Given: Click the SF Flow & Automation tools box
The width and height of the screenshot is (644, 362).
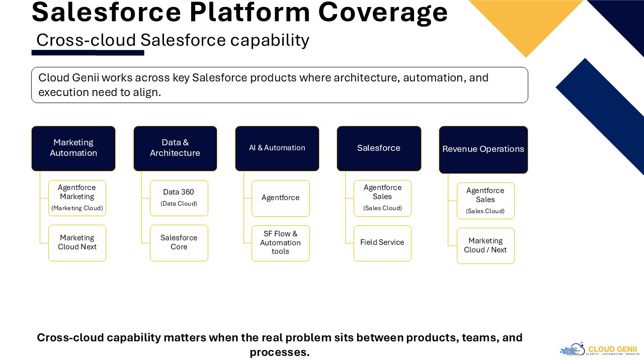Looking at the screenshot, I should (280, 243).
